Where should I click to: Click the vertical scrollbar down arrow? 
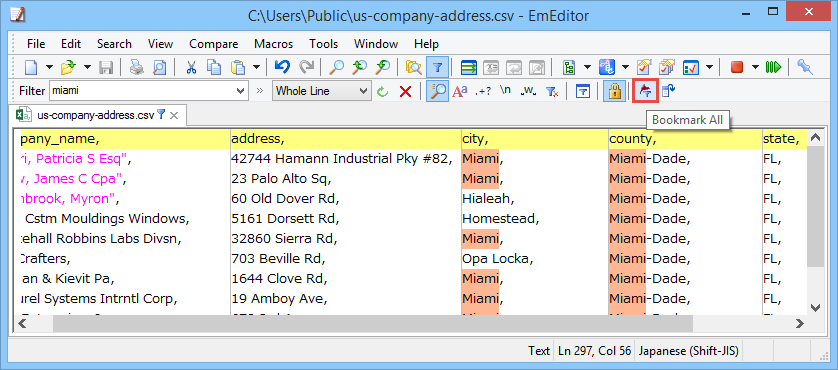click(816, 307)
